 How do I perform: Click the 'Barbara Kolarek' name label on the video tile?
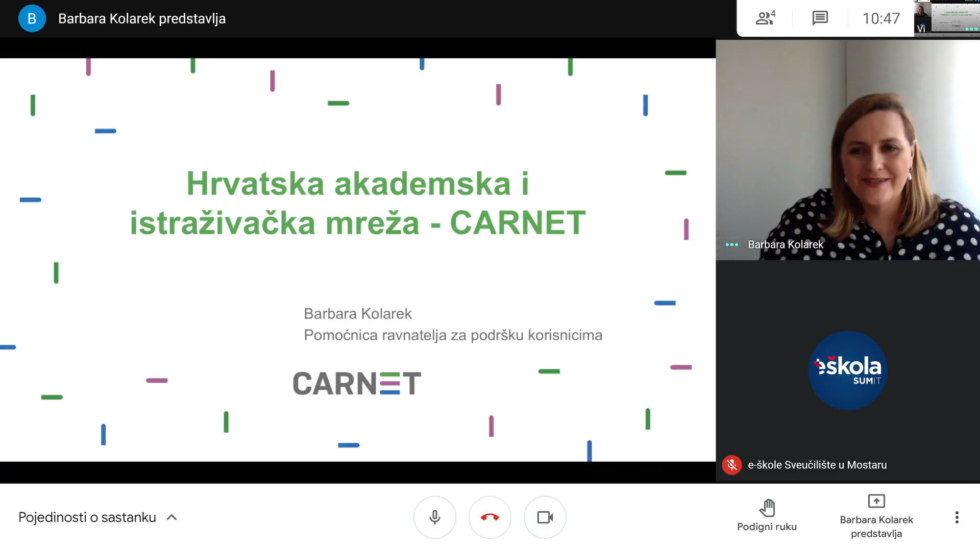[786, 244]
